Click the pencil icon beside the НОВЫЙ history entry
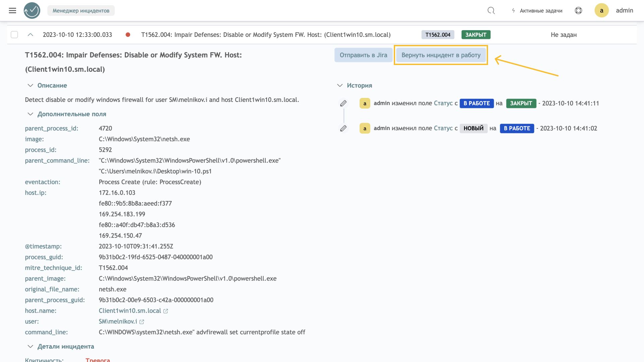The height and width of the screenshot is (362, 644). (x=343, y=128)
